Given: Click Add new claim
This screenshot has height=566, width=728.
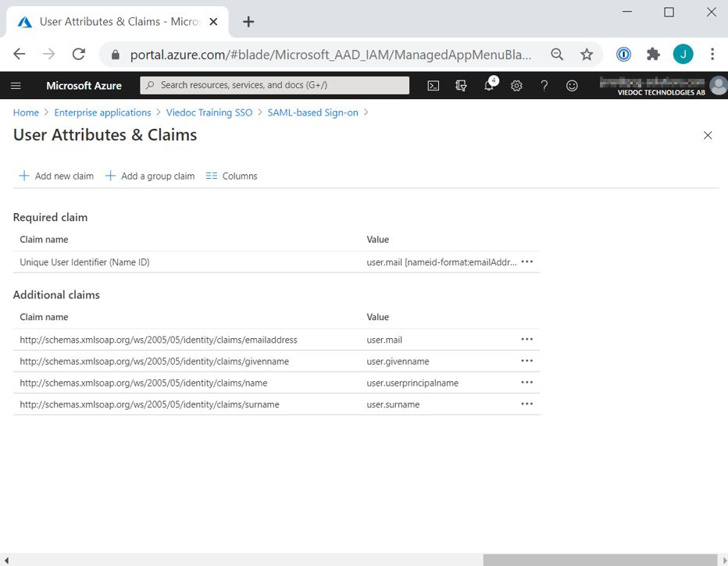Looking at the screenshot, I should click(x=56, y=176).
